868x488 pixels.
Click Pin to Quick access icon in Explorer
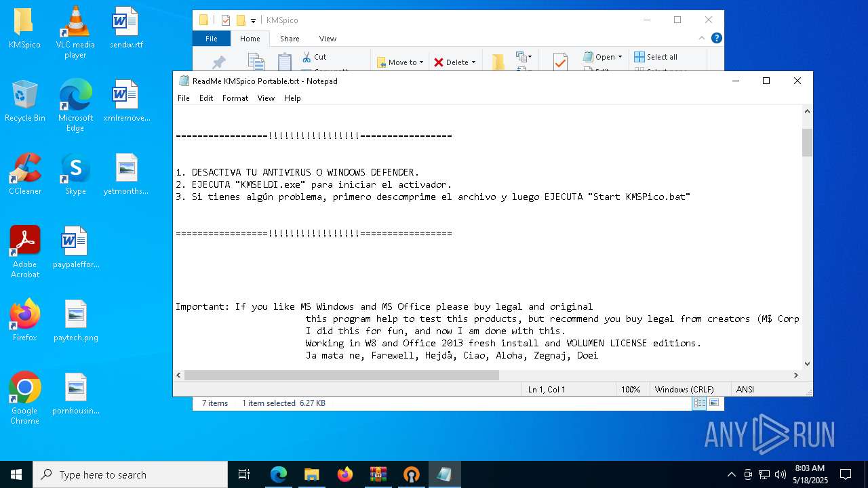[x=218, y=62]
